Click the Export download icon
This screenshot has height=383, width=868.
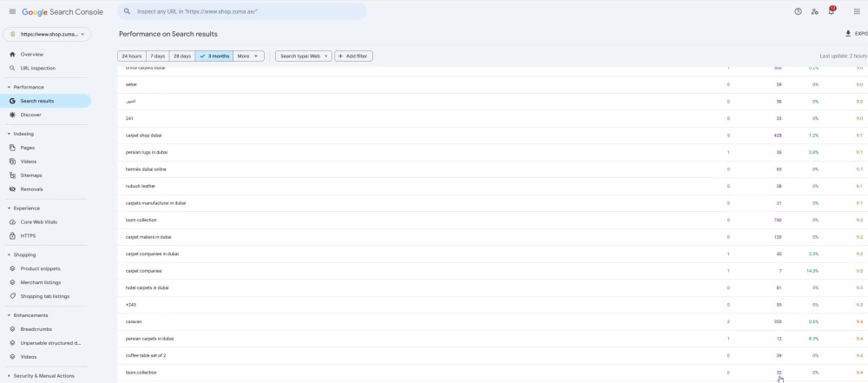pyautogui.click(x=847, y=34)
